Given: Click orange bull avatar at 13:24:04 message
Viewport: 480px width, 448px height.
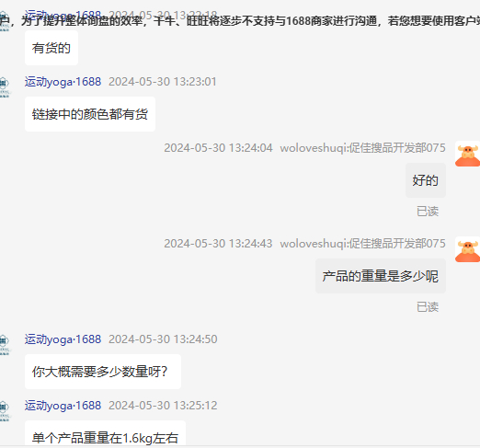Looking at the screenshot, I should pos(468,155).
